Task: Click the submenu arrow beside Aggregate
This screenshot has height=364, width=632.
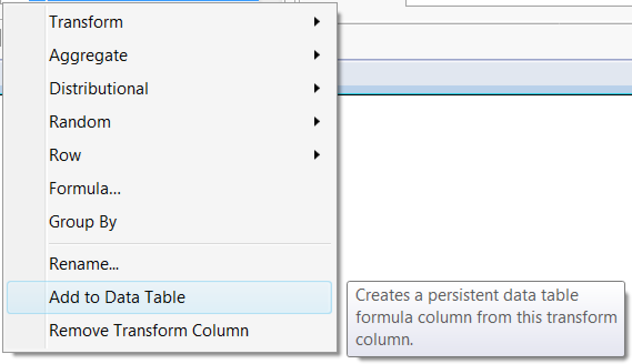Action: [317, 55]
